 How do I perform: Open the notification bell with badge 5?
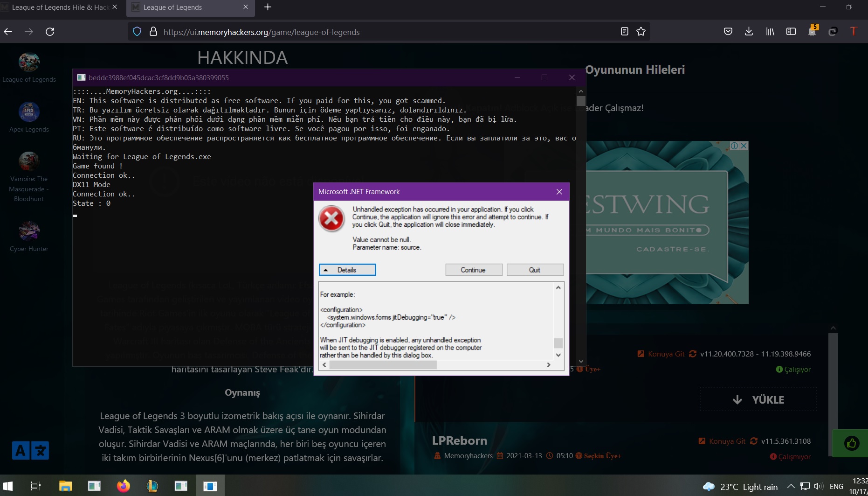point(812,31)
